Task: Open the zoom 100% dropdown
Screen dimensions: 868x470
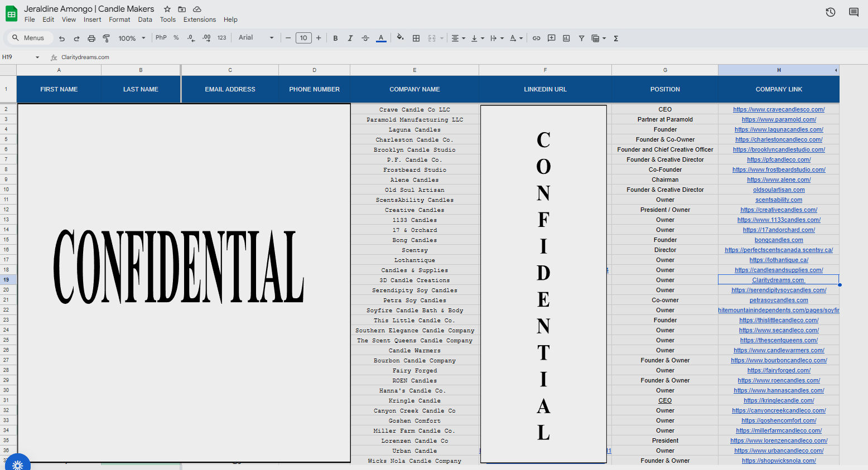Action: [132, 38]
